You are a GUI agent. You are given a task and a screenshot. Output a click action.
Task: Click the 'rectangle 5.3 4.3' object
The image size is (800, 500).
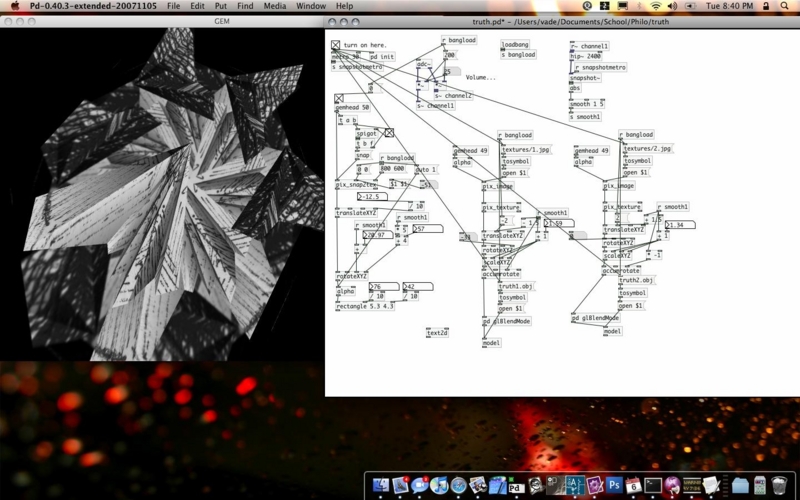tap(365, 306)
